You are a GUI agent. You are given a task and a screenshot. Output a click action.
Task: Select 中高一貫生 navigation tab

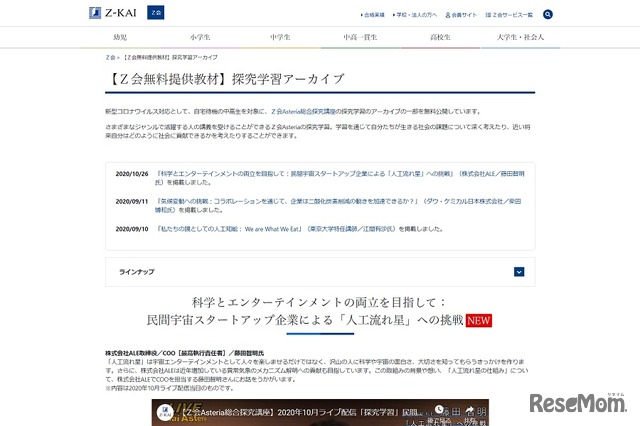click(x=360, y=37)
